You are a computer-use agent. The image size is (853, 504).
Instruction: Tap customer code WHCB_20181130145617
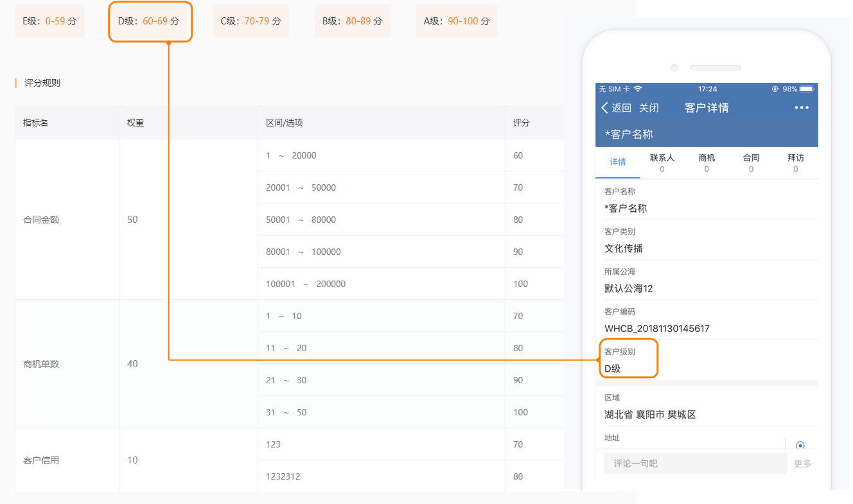point(657,329)
